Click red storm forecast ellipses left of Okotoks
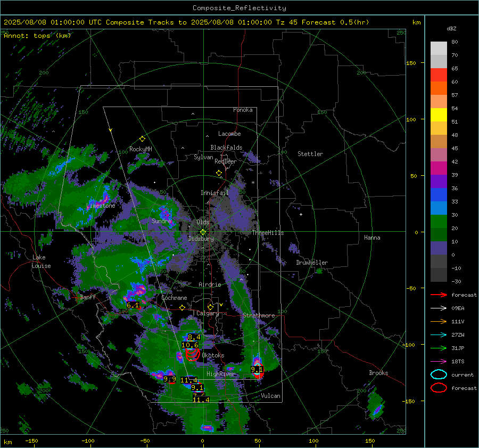Viewport: 479px width, 448px height. point(193,355)
